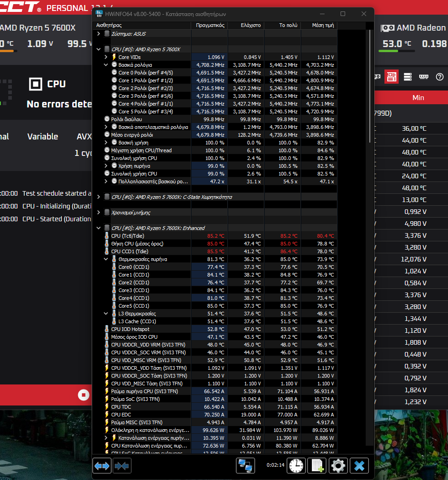The image size is (448, 480).
Task: Click the Πραγματικός column header
Action: click(209, 25)
